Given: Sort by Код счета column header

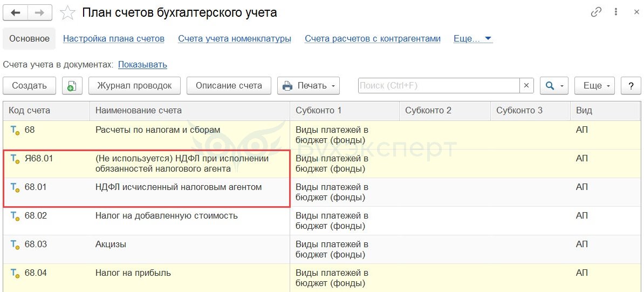Looking at the screenshot, I should point(46,110).
